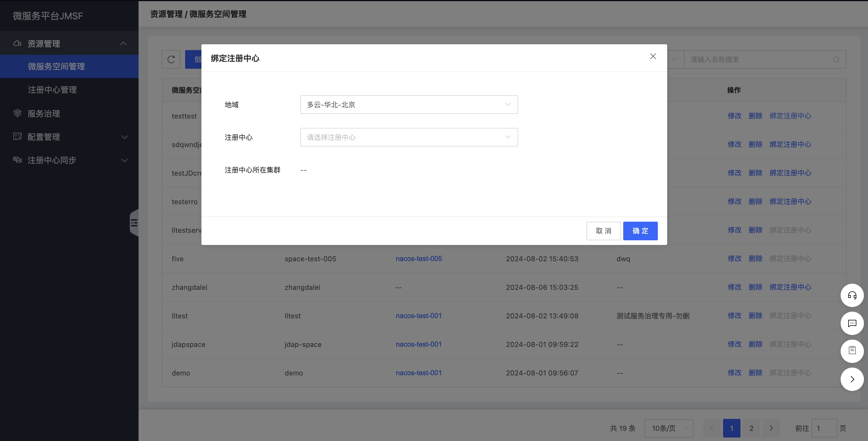Click the previous page arrow
Image resolution: width=868 pixels, height=441 pixels.
click(712, 428)
